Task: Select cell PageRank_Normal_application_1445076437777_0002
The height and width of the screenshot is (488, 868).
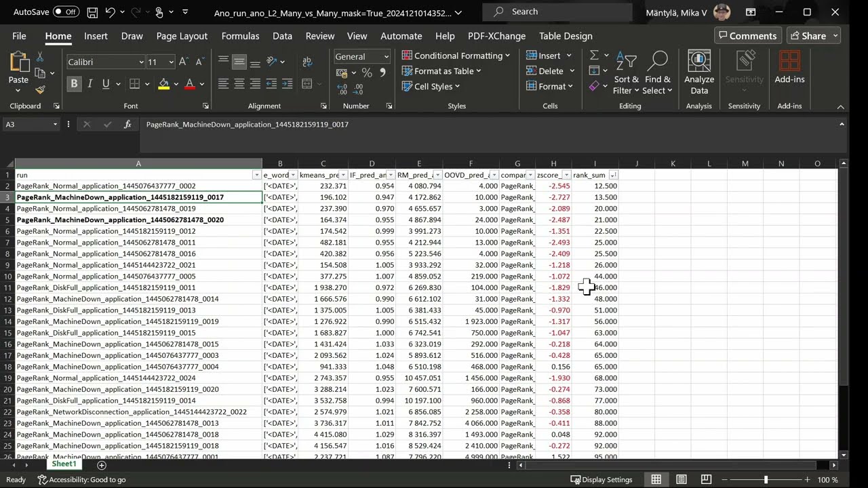Action: click(x=138, y=186)
